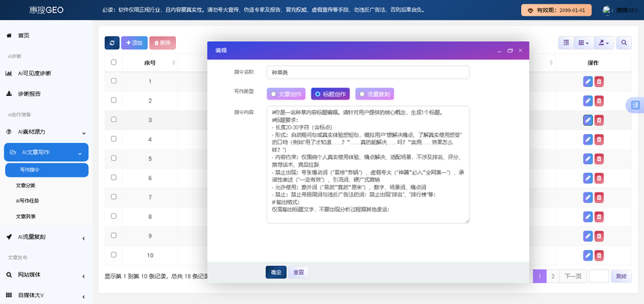This screenshot has height=304, width=644.
Task: Delete row 5 with trash icon
Action: pos(599,159)
